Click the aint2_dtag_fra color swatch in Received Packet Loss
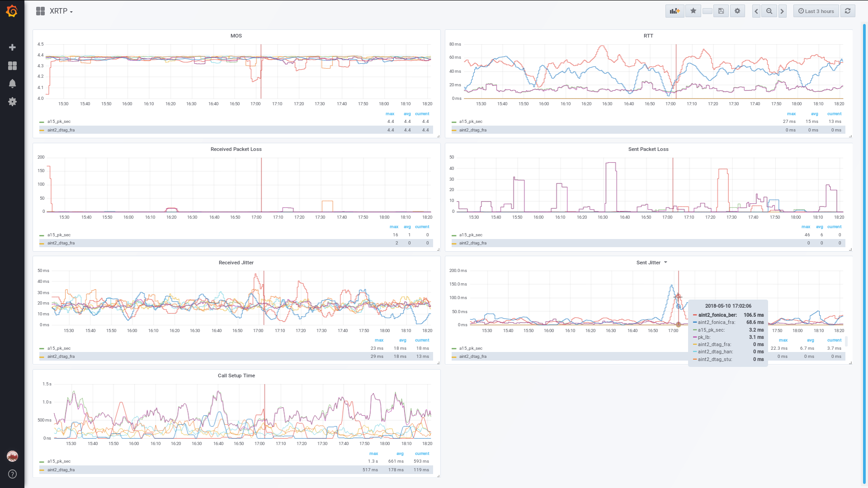 coord(42,244)
